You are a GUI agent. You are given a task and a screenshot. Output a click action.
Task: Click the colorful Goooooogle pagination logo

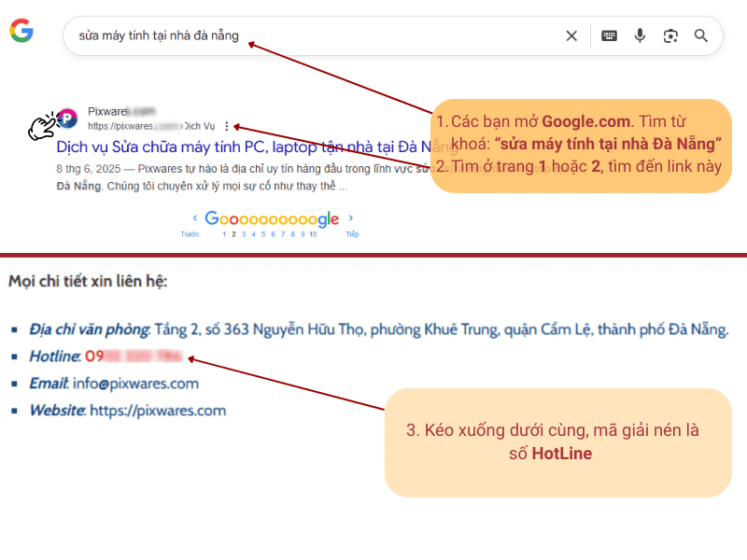[272, 219]
